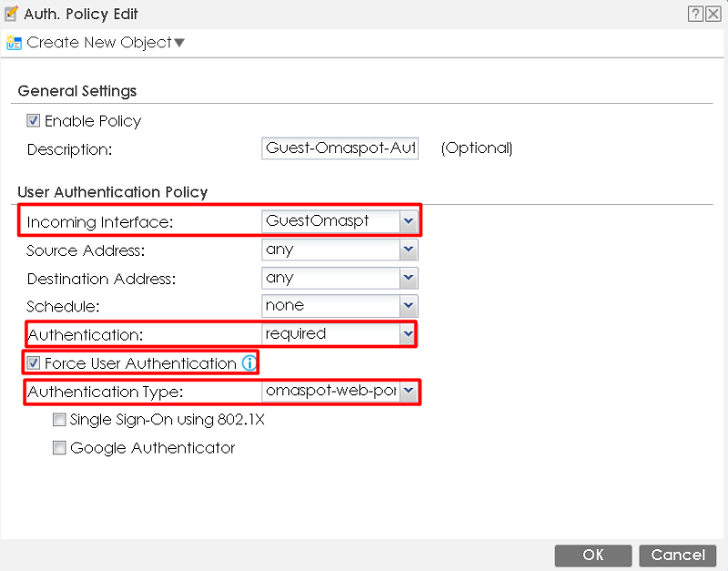Open the Authentication required dropdown
The height and width of the screenshot is (571, 728).
(408, 334)
